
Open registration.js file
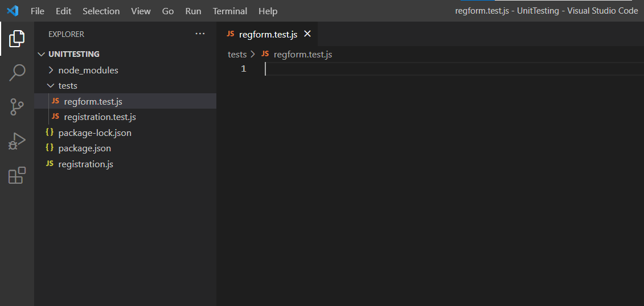tap(125, 164)
